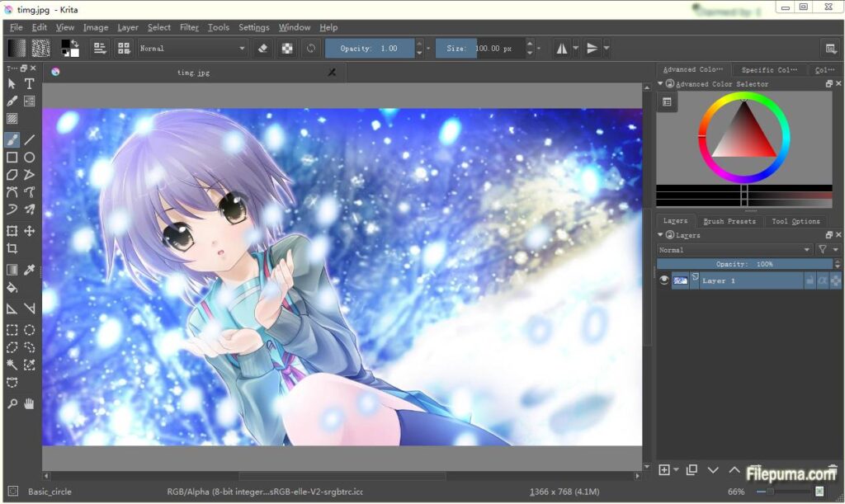Expand the add layer dropdown arrow
The width and height of the screenshot is (845, 504).
(x=677, y=470)
